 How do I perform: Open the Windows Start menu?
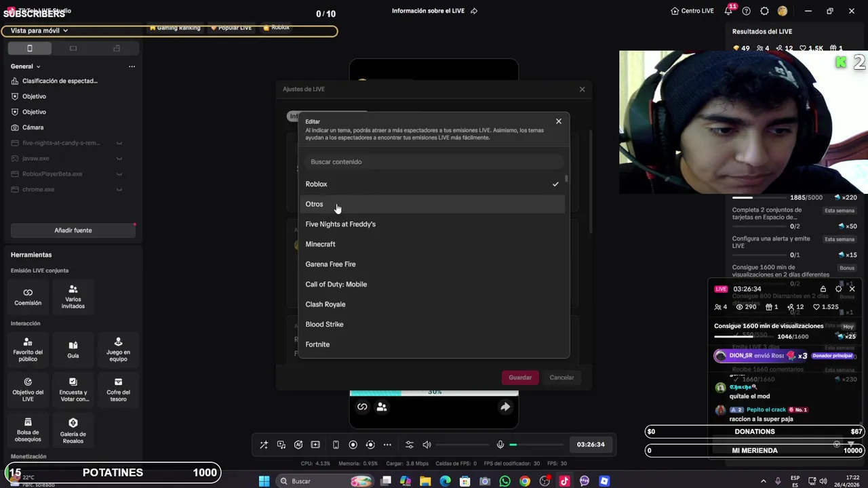[264, 481]
